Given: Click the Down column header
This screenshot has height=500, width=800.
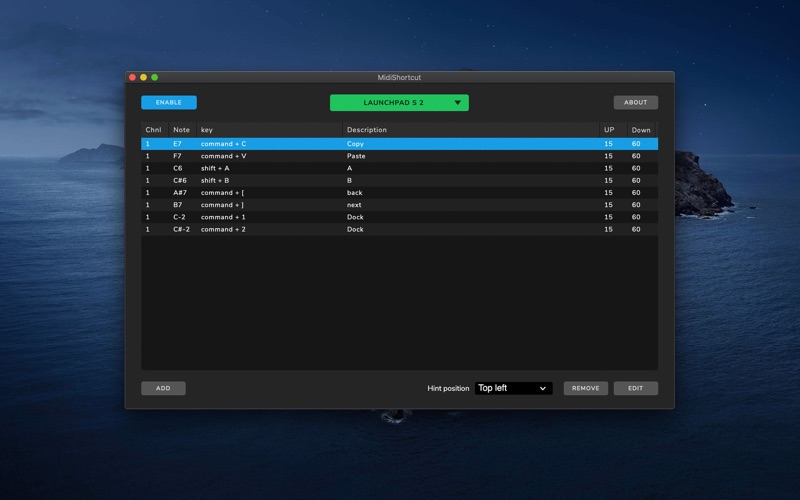Looking at the screenshot, I should (641, 130).
